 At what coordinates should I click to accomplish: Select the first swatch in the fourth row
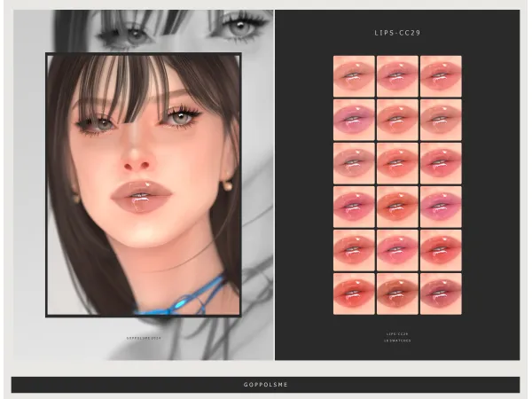pos(354,207)
